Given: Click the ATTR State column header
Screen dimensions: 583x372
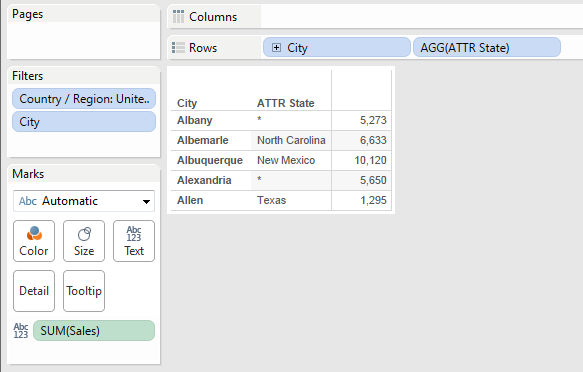Looking at the screenshot, I should click(x=286, y=103).
